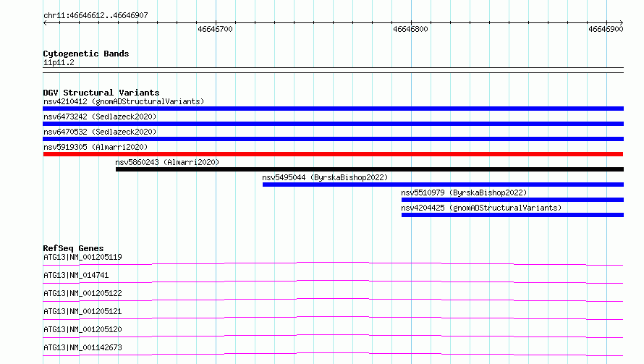Click the 46646800 ruler coordinate
The image size is (644, 364).
pos(410,29)
